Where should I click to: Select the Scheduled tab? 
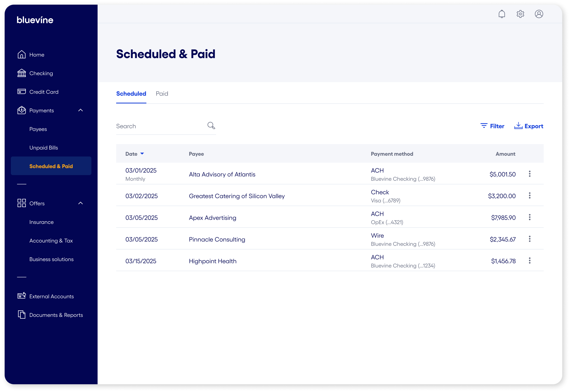tap(131, 93)
